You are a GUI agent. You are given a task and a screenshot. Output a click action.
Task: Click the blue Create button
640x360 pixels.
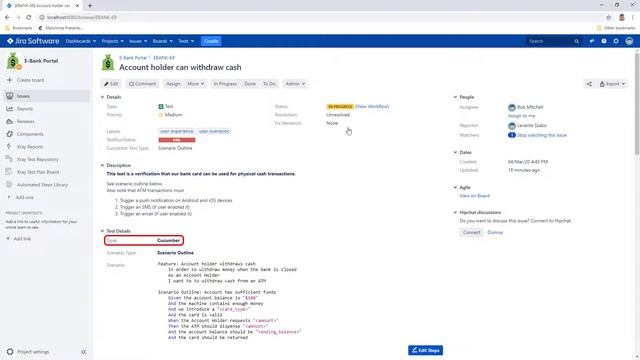(x=211, y=41)
